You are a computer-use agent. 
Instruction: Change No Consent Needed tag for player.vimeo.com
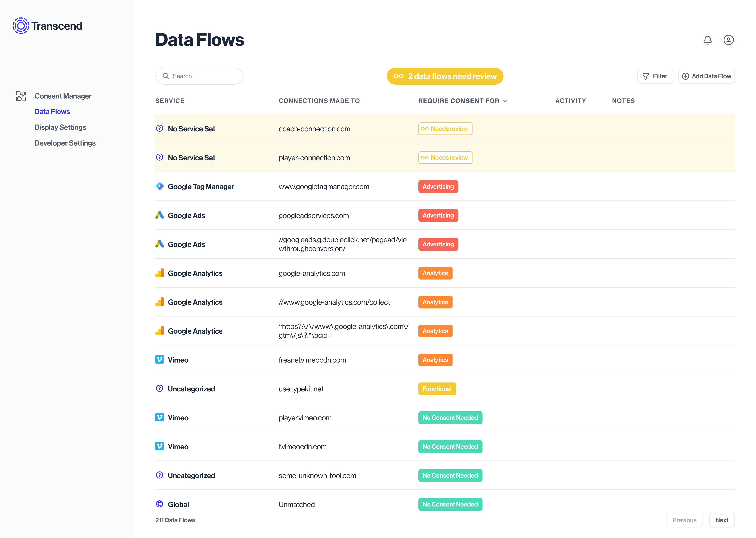450,418
